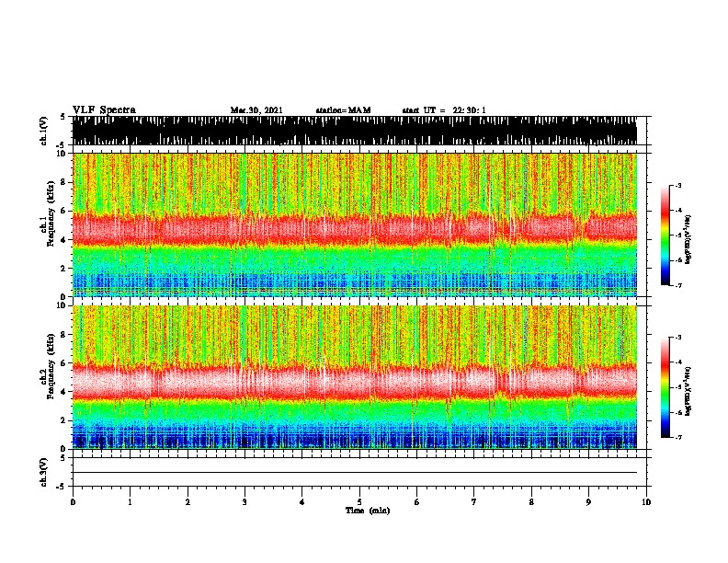
Task: Click time-axis tick label "1"
Action: [130, 502]
